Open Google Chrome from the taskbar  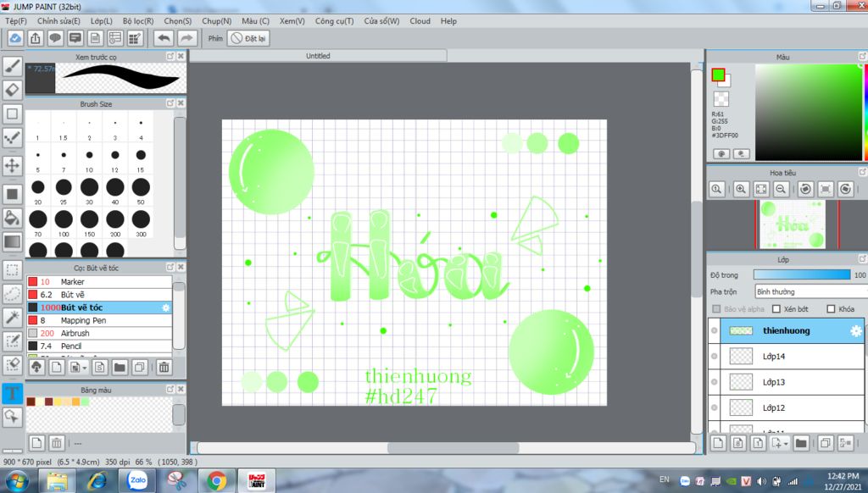216,480
